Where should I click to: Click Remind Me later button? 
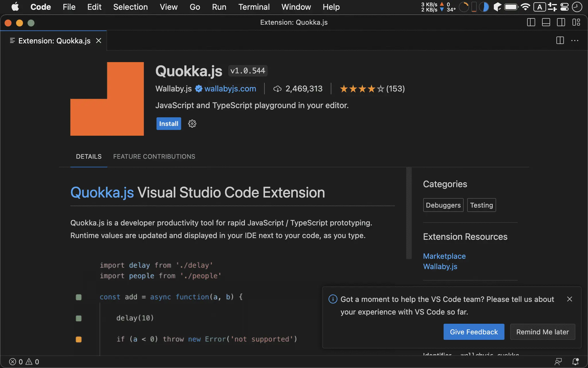point(542,332)
